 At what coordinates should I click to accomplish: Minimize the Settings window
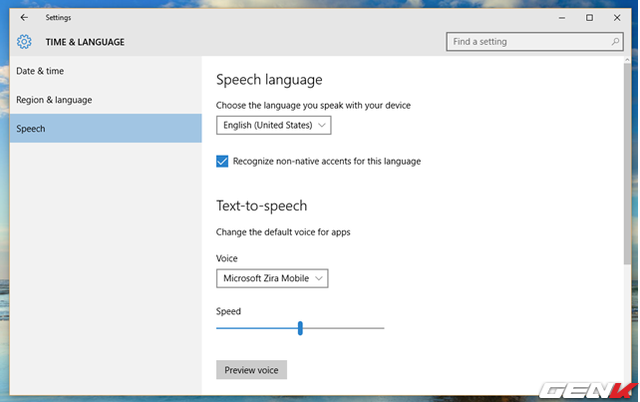point(562,18)
